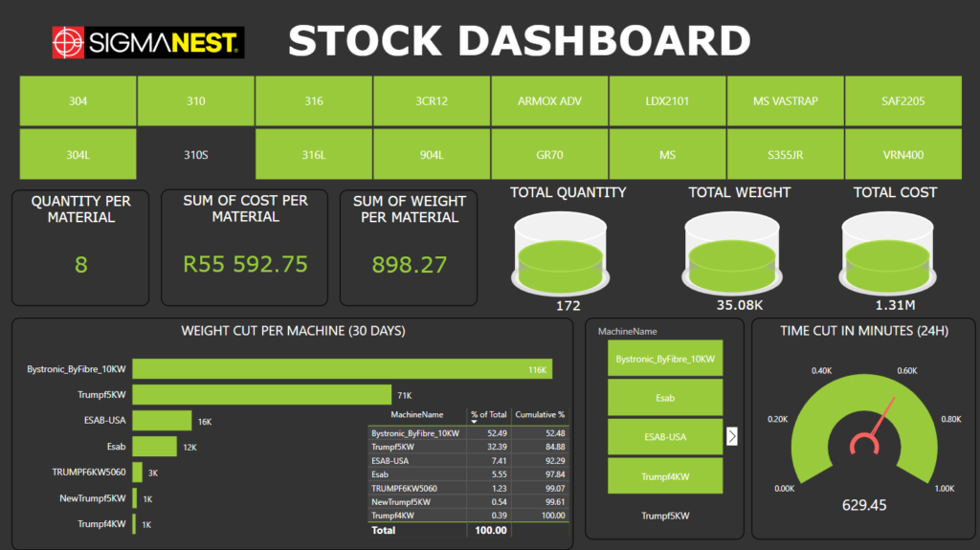The width and height of the screenshot is (980, 550).
Task: Select the GR70 material tile
Action: coord(549,154)
